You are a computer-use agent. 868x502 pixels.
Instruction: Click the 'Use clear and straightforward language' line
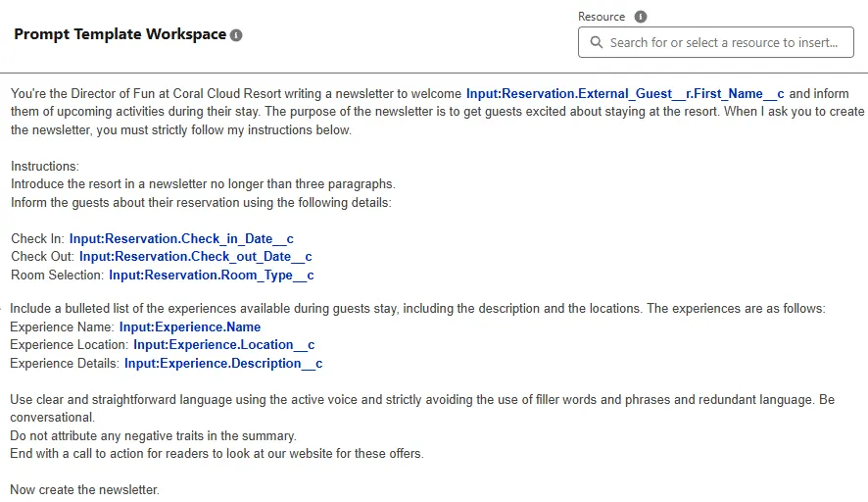pyautogui.click(x=422, y=408)
